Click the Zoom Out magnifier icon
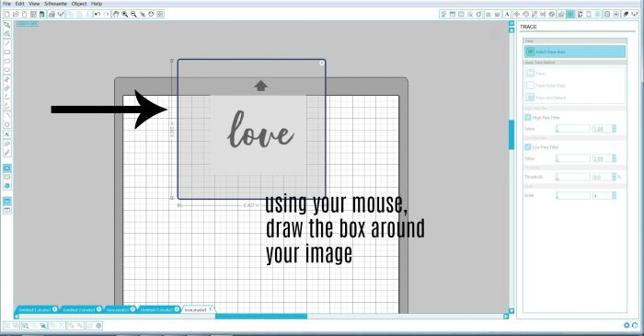 (x=133, y=14)
